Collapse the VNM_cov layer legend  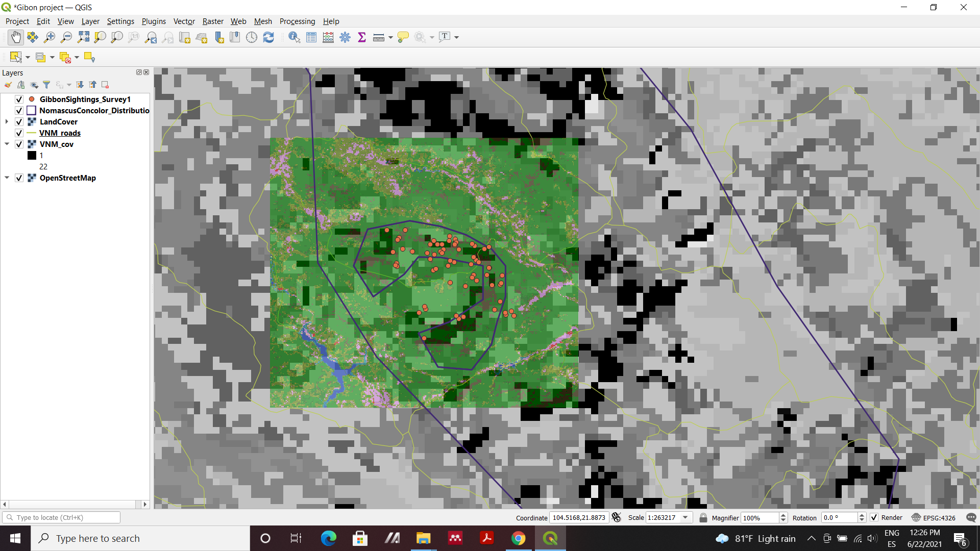tap(7, 144)
